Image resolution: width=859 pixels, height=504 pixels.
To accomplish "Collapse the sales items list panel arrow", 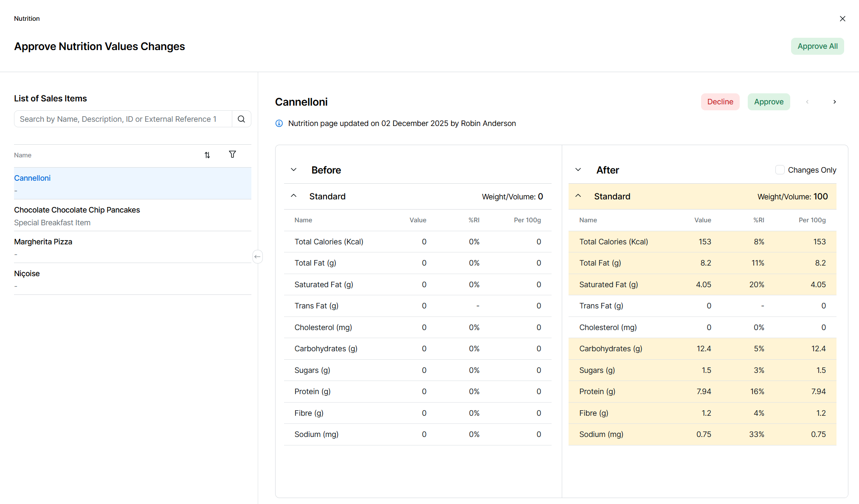I will click(257, 257).
